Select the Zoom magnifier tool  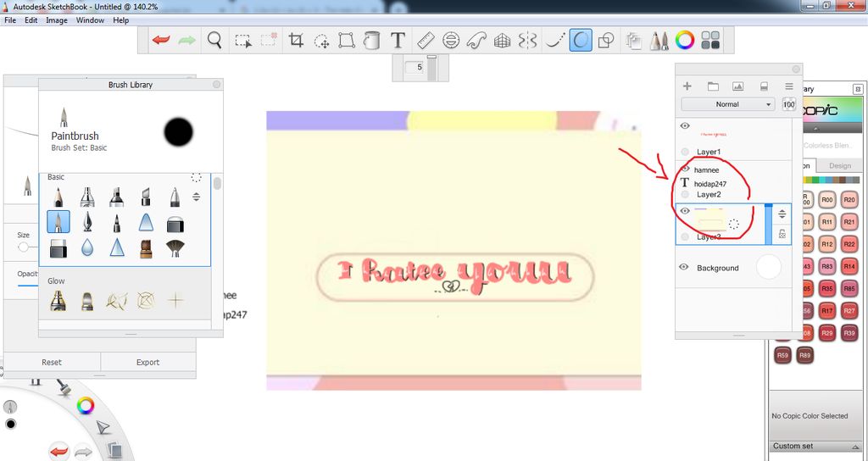214,41
